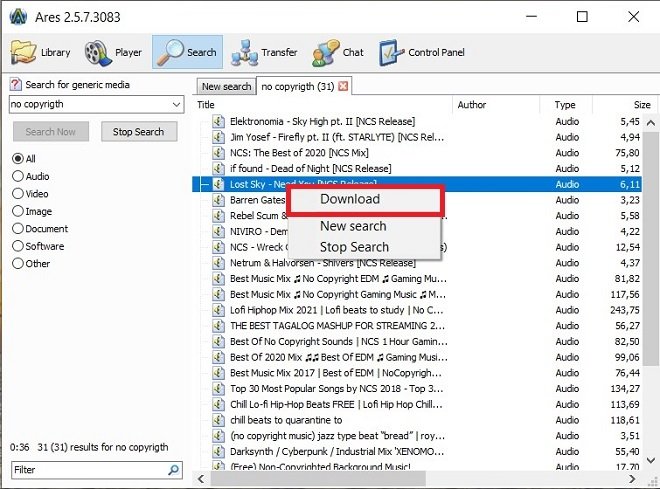Close the no copyrigth results tab
Image resolution: width=660 pixels, height=489 pixels.
[343, 86]
